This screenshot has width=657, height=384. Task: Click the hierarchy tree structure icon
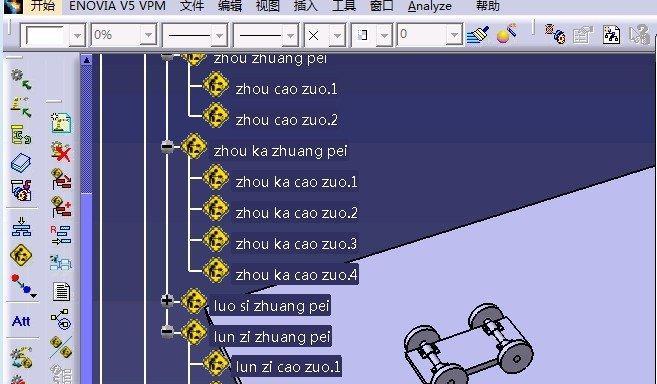pyautogui.click(x=21, y=227)
